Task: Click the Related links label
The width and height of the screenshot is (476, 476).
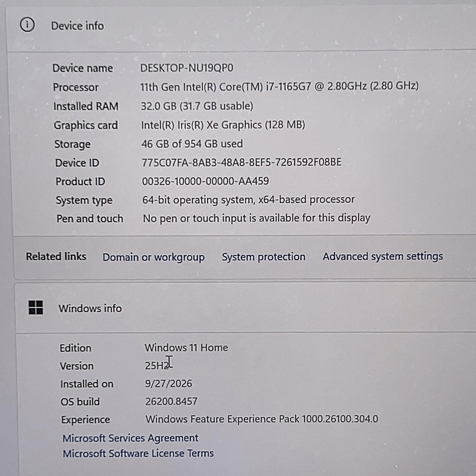Action: pyautogui.click(x=56, y=257)
